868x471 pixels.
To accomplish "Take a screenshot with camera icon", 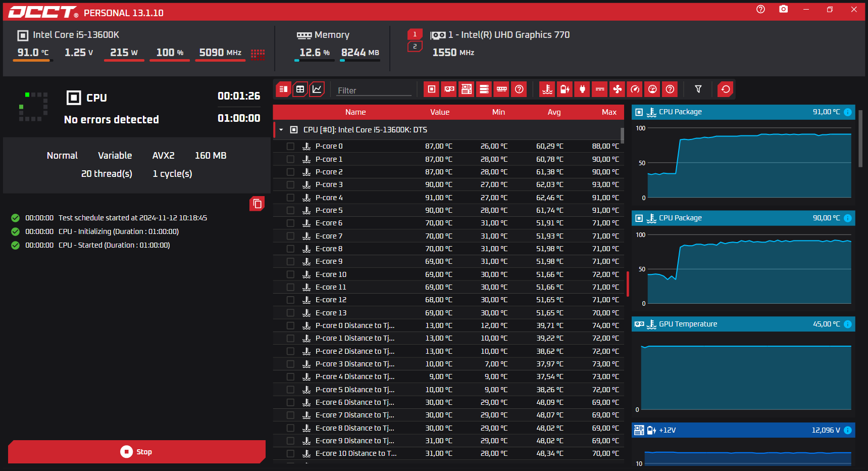I will (783, 9).
